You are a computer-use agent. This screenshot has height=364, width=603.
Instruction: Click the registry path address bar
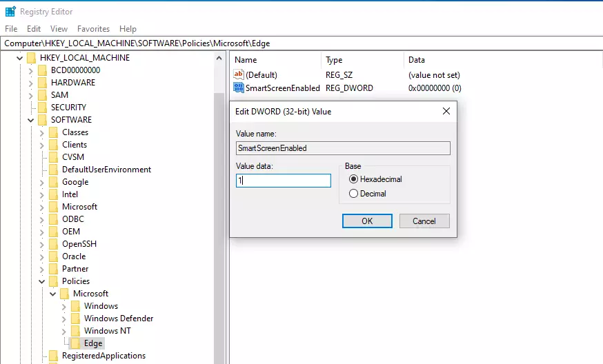point(301,43)
